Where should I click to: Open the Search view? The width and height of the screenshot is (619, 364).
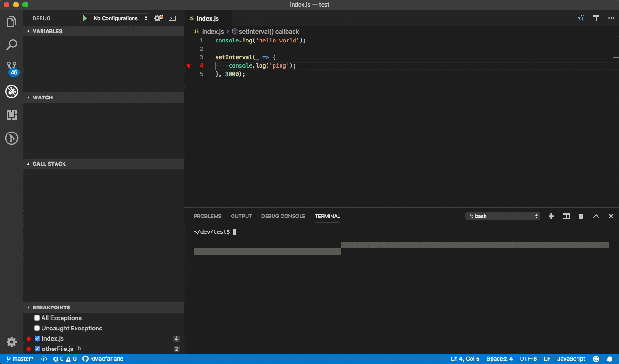[11, 44]
